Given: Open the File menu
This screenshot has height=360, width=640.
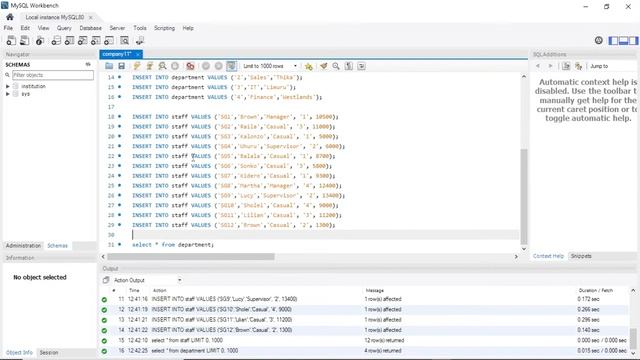Looking at the screenshot, I should (8, 28).
